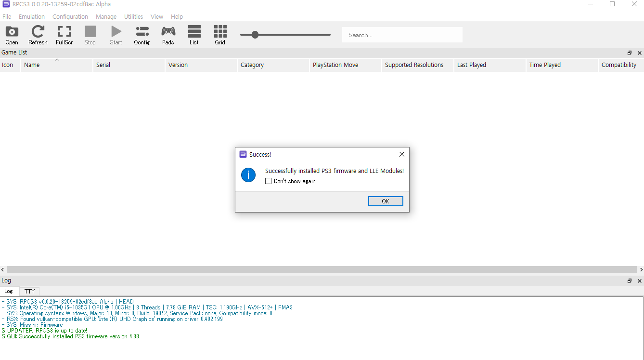This screenshot has width=644, height=360.
Task: Check the Don't show again box
Action: 269,181
